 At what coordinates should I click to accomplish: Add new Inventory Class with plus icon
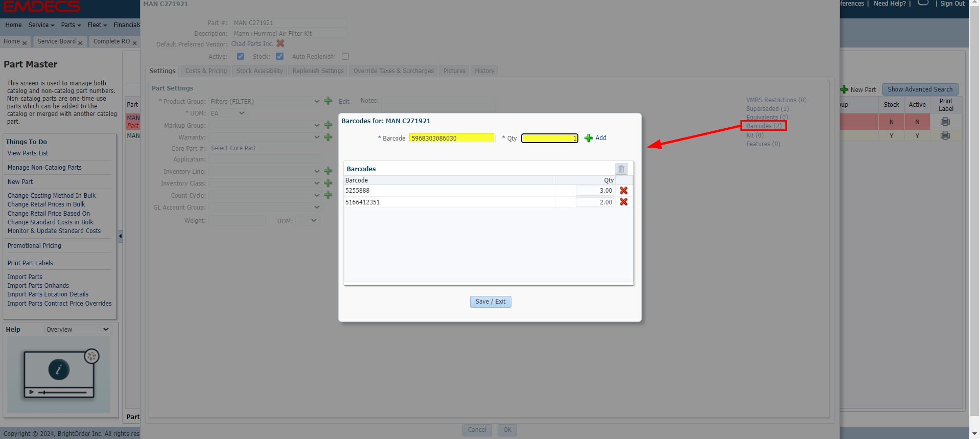coord(328,183)
